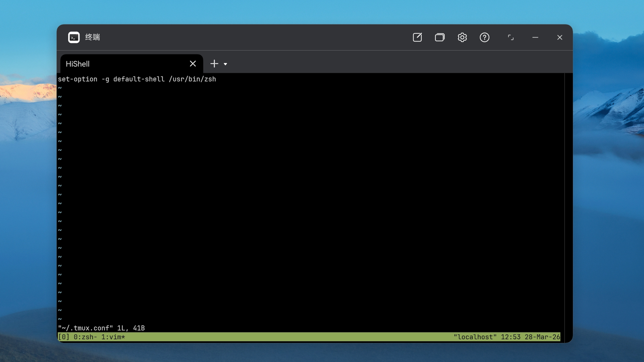Image resolution: width=644 pixels, height=362 pixels.
Task: Click the default-shell word in vim
Action: click(x=139, y=79)
